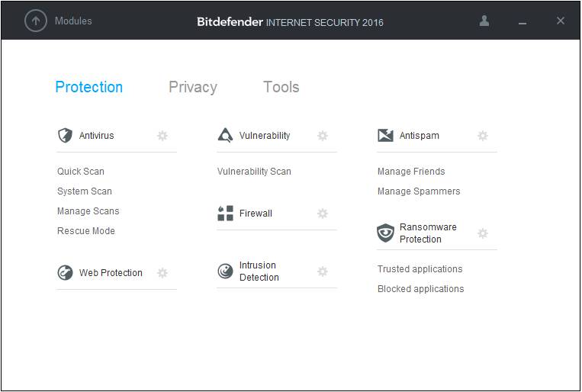Open Antivirus settings gear
Screen dimensions: 582x392
(162, 136)
